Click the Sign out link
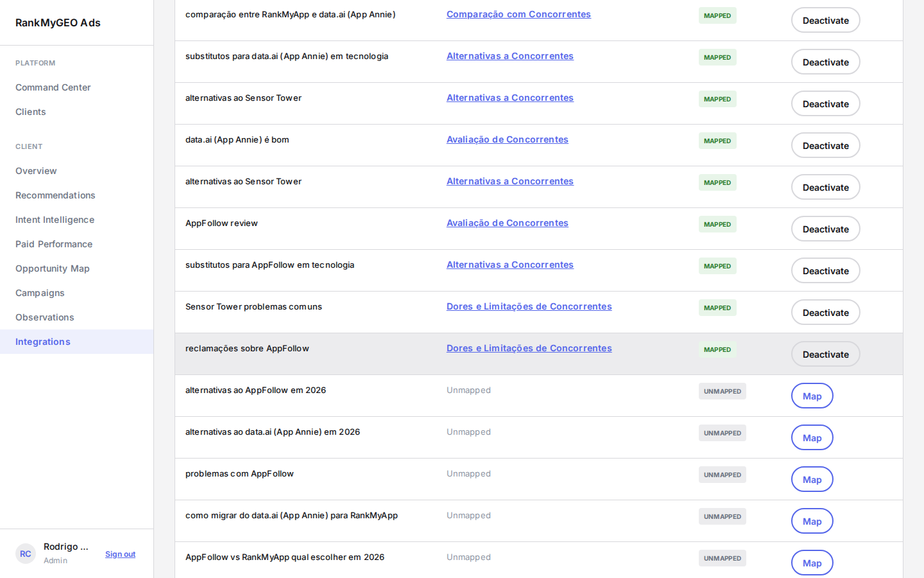 coord(120,554)
